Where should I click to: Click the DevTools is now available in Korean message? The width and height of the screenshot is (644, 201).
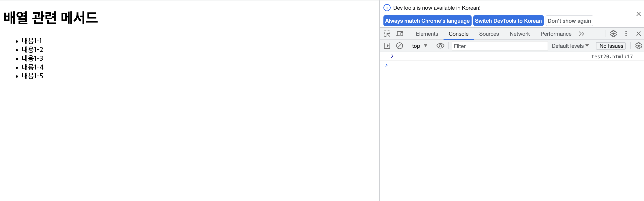(437, 8)
